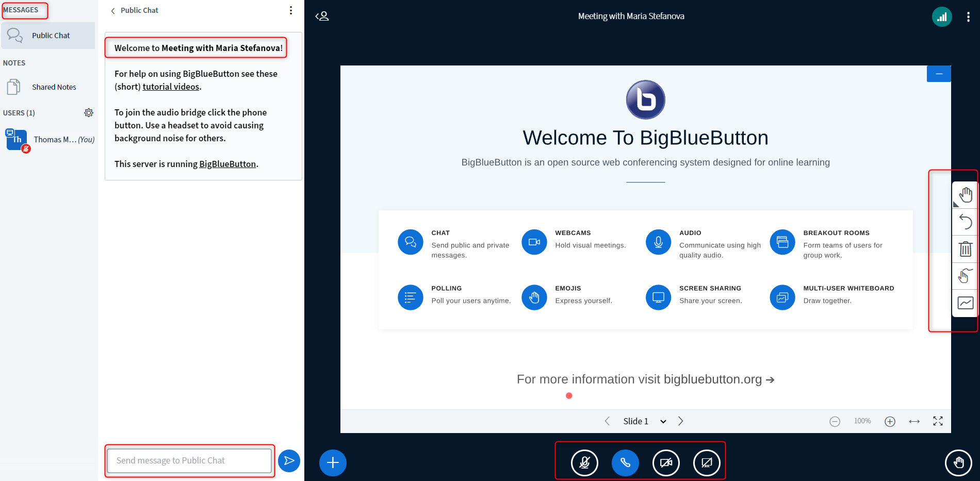This screenshot has width=980, height=481.
Task: Start screen sharing
Action: coord(707,462)
